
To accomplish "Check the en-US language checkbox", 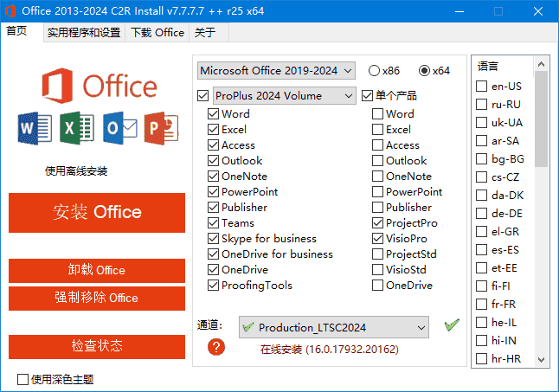I will coord(482,87).
